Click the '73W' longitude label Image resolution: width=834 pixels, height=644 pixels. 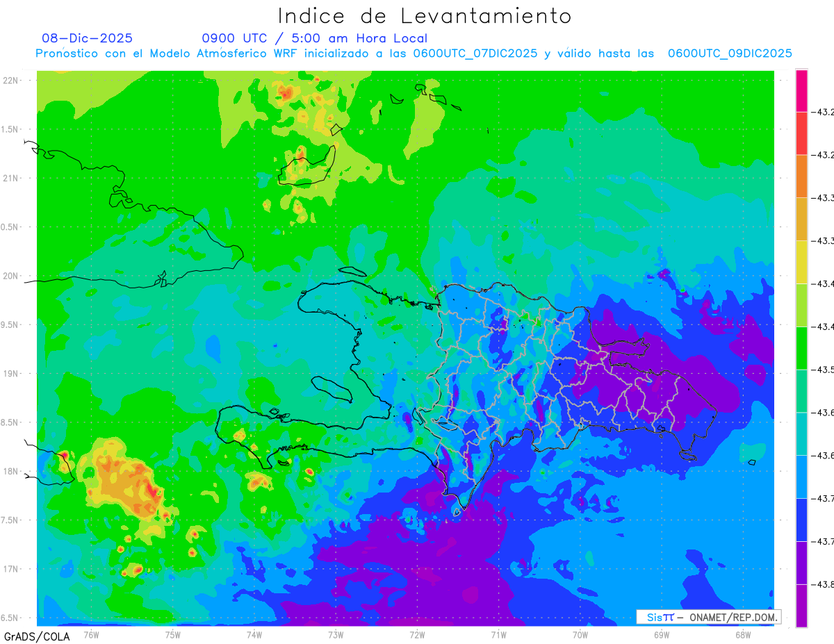[x=336, y=634]
